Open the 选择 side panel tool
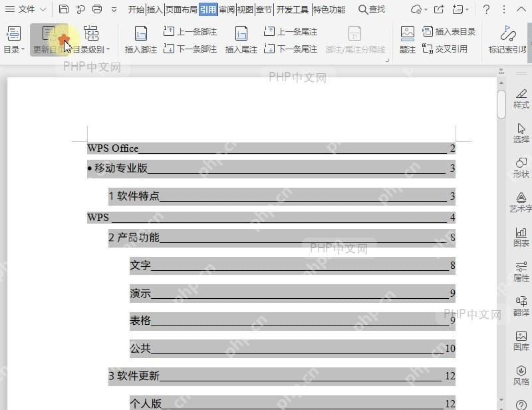Image resolution: width=532 pixels, height=410 pixels. point(521,133)
